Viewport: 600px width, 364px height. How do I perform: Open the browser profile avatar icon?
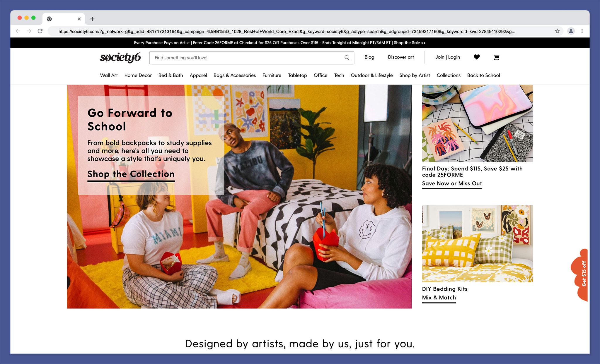[571, 31]
